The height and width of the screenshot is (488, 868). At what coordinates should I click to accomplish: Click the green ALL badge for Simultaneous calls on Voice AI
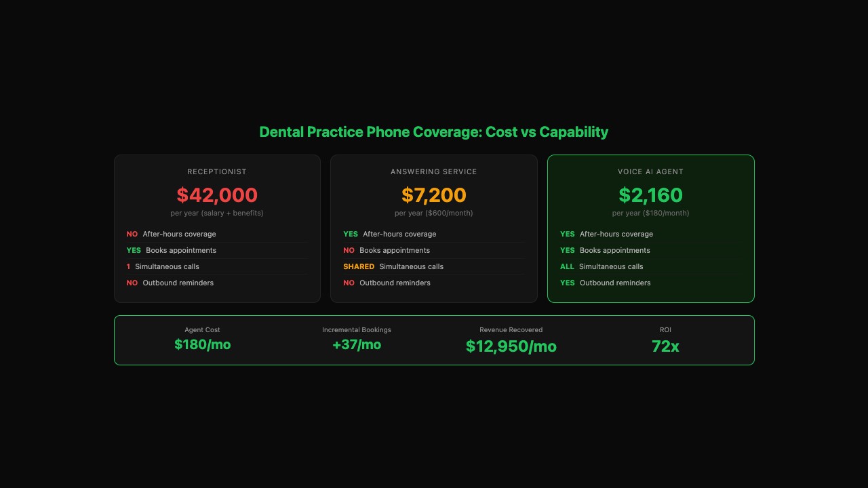(567, 266)
